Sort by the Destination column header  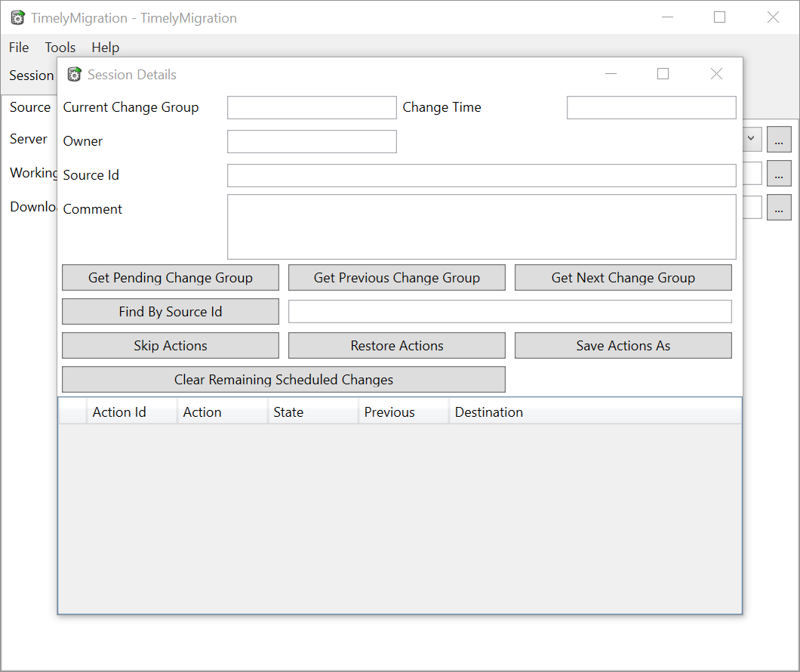tap(595, 412)
